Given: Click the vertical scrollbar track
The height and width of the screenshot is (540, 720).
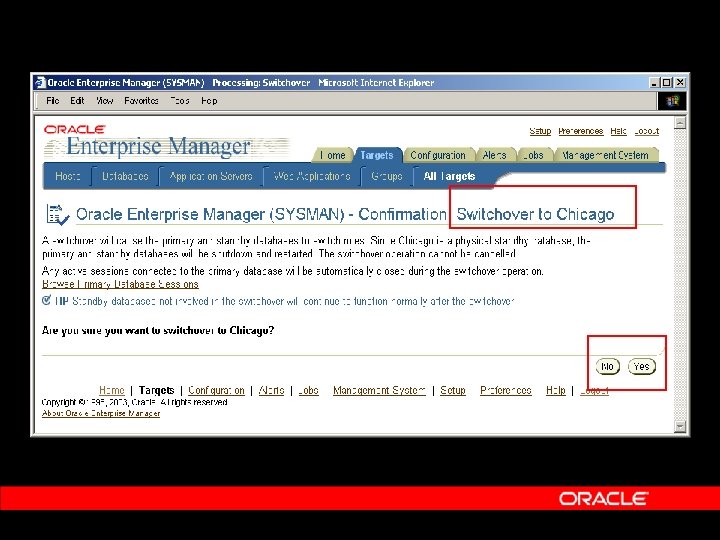Looking at the screenshot, I should click(x=680, y=275).
